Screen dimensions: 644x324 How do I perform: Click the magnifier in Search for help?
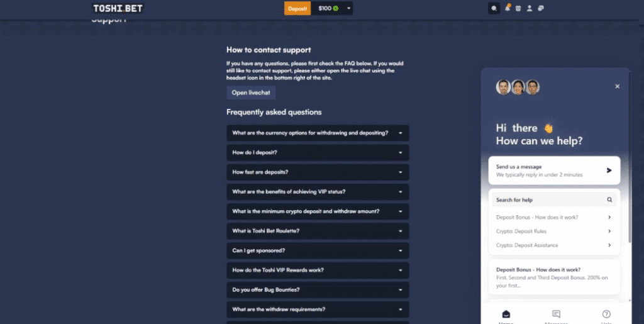click(609, 199)
